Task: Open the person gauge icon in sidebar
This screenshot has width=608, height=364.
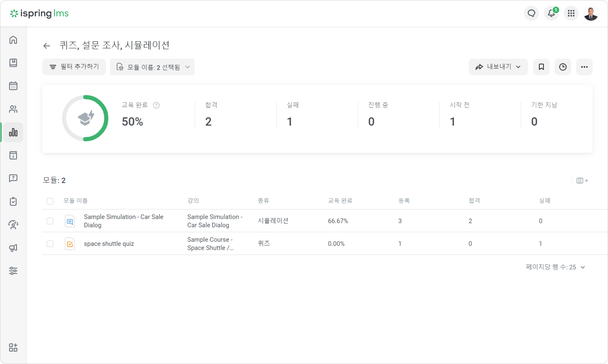Action: [x=13, y=225]
